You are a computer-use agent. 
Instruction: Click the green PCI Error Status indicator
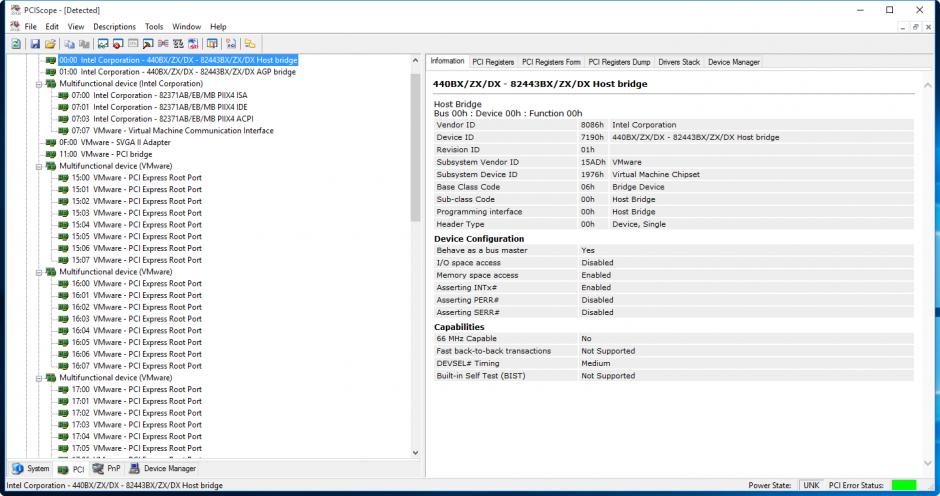tap(904, 485)
